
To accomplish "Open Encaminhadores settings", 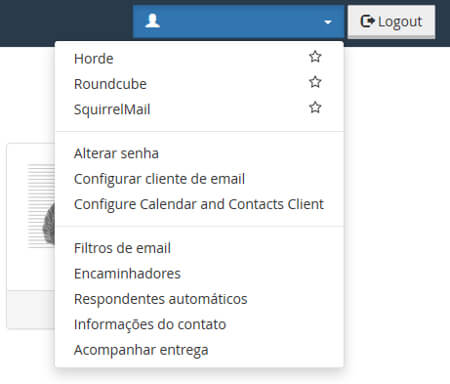I will click(127, 273).
